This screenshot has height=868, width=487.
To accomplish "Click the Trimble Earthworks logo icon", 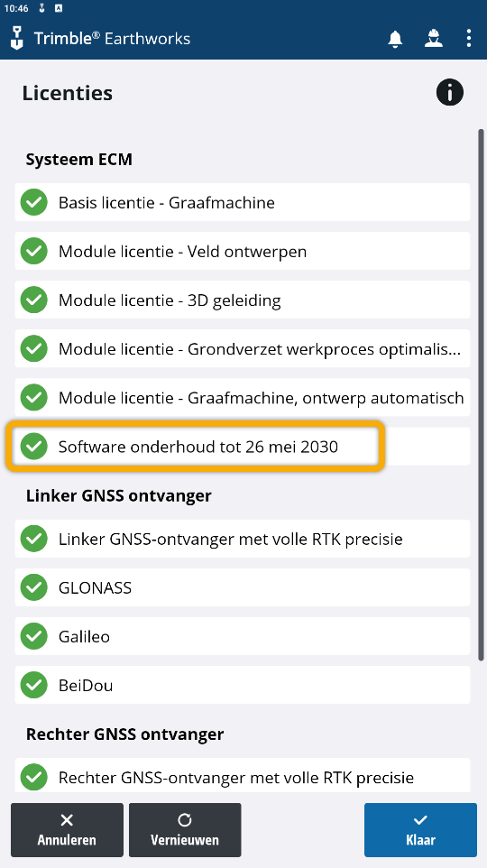I will (18, 38).
